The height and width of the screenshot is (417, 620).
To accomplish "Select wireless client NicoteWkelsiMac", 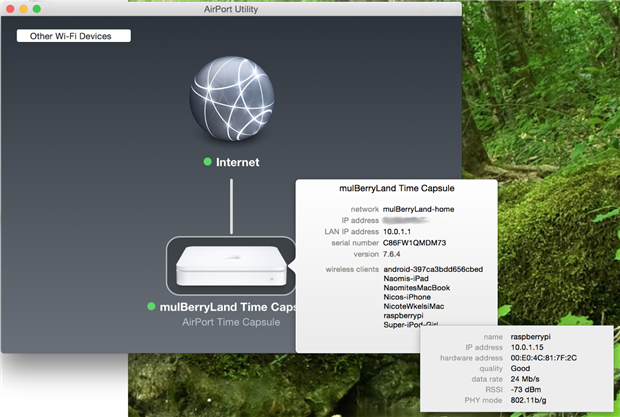I will (414, 306).
